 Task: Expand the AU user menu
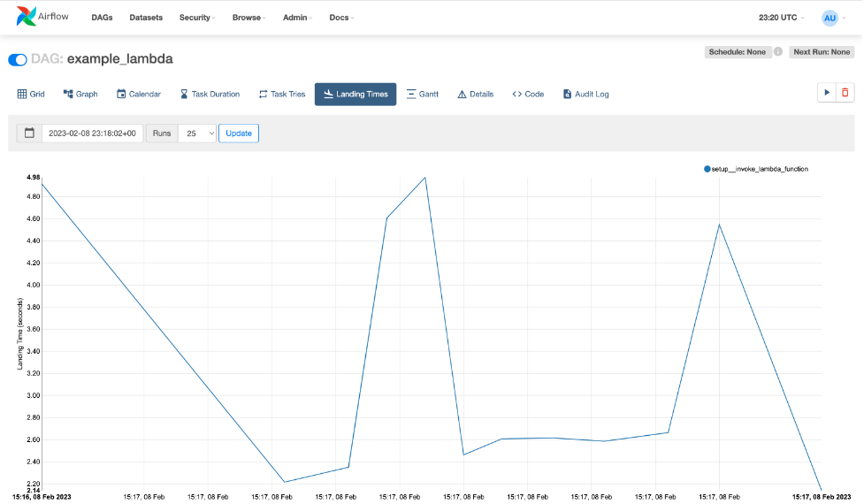[x=830, y=18]
